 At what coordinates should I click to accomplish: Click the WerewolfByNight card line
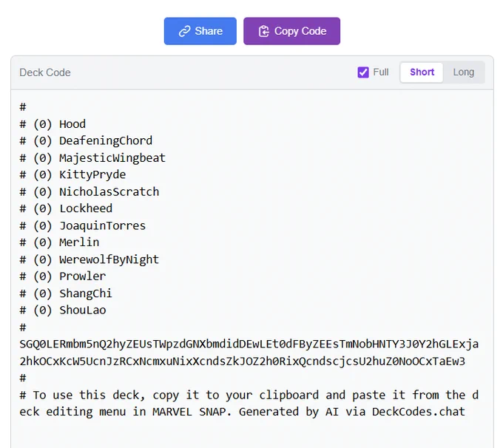point(90,259)
